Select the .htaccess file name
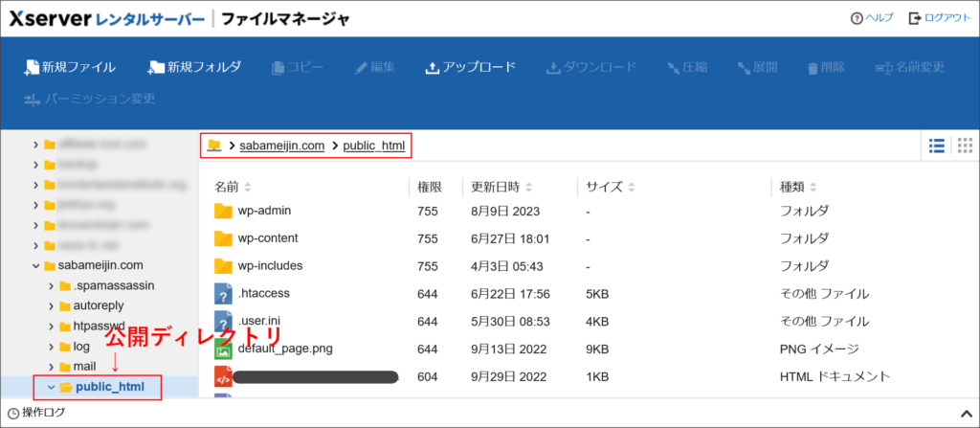 [x=264, y=293]
